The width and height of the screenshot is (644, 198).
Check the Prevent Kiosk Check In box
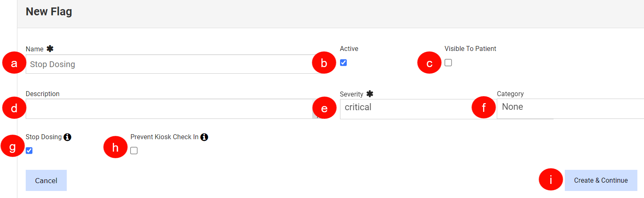pos(134,151)
